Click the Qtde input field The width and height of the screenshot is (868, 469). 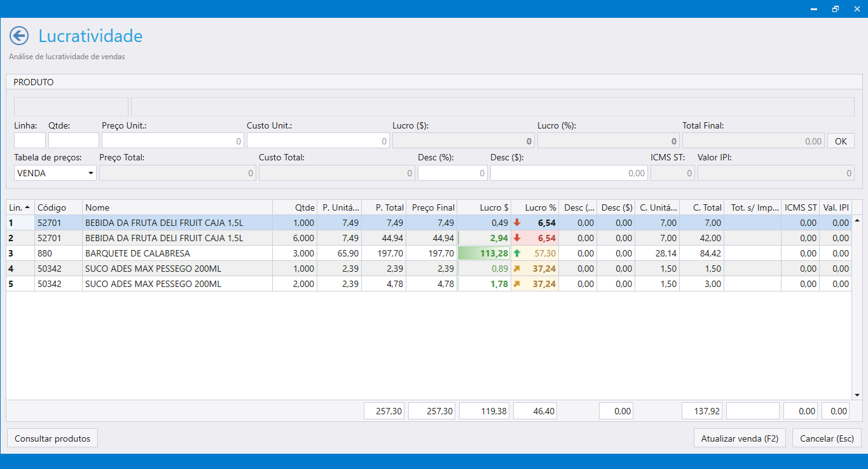pyautogui.click(x=74, y=141)
